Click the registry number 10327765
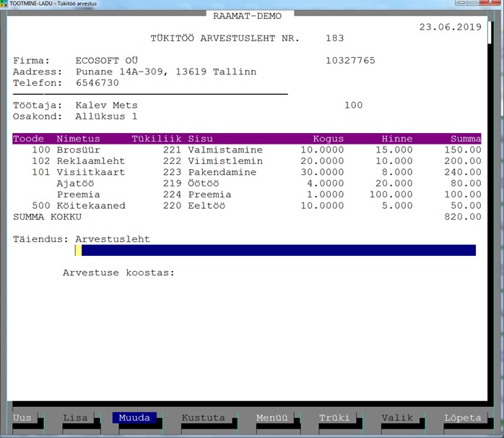The image size is (504, 438). click(350, 61)
